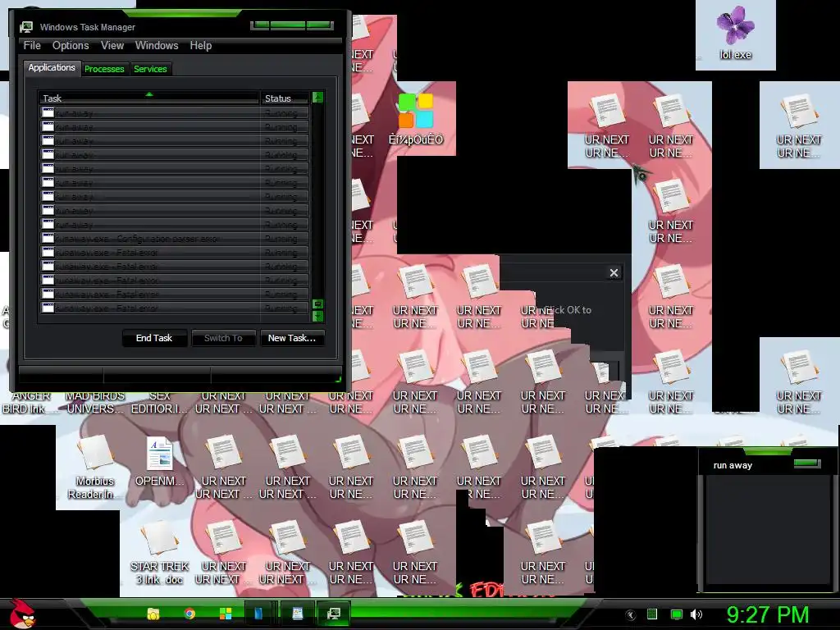Viewport: 840px width, 630px height.
Task: Launch Chrome from the taskbar
Action: 189,614
